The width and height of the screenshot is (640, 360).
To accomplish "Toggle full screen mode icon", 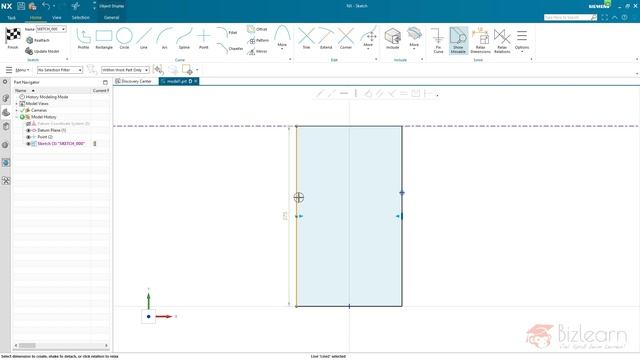I will [604, 17].
